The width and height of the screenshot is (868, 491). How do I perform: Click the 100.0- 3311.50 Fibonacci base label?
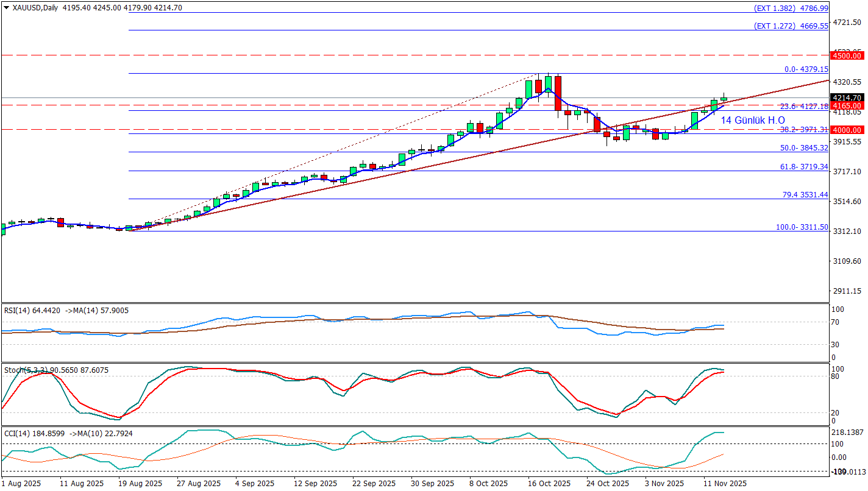(x=802, y=227)
